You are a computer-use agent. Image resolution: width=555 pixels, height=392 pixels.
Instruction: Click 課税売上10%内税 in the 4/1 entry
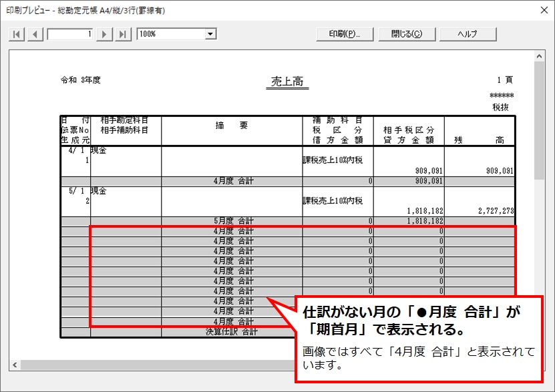[333, 160]
